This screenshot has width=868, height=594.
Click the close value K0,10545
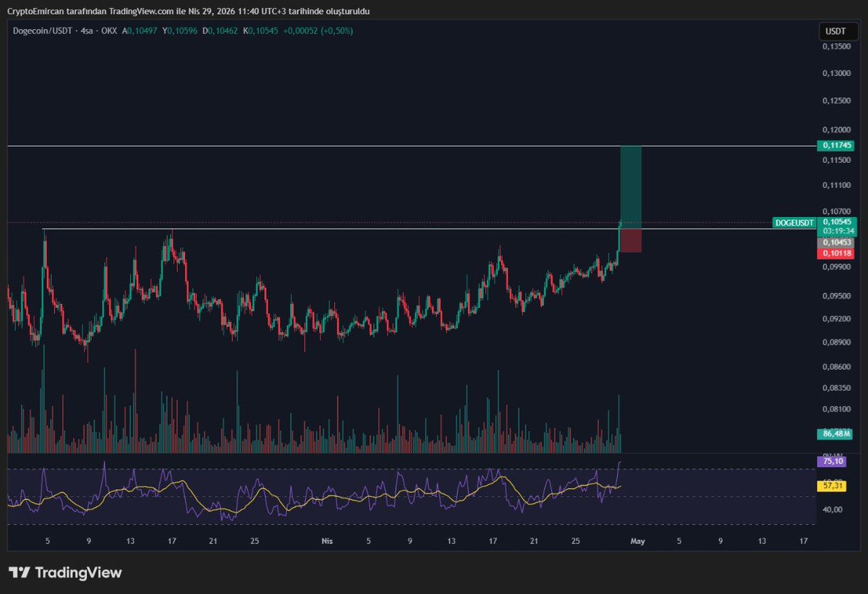[x=261, y=31]
